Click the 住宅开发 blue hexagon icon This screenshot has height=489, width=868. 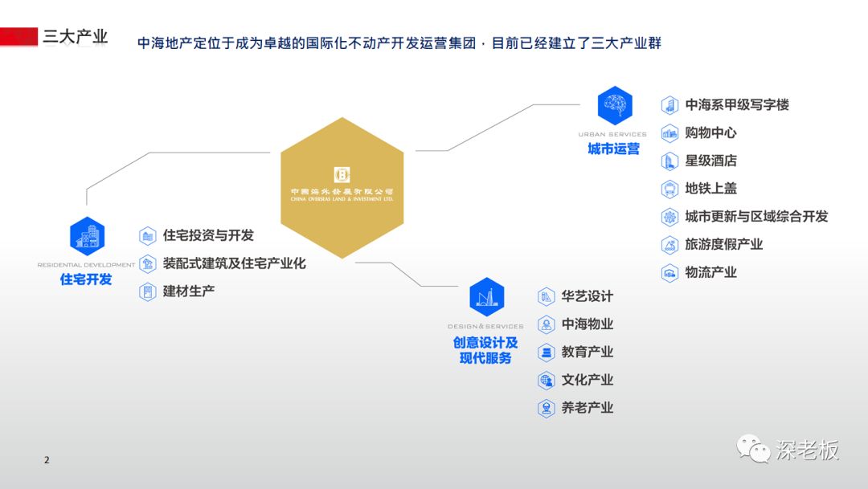86,237
